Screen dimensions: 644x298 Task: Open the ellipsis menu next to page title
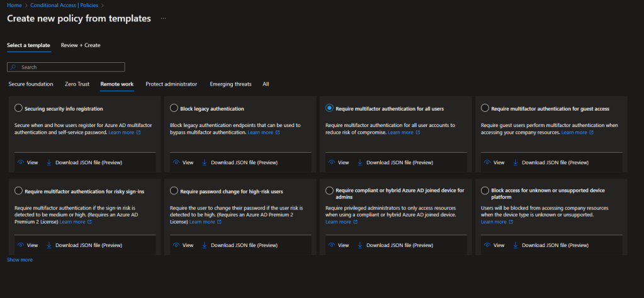(163, 19)
